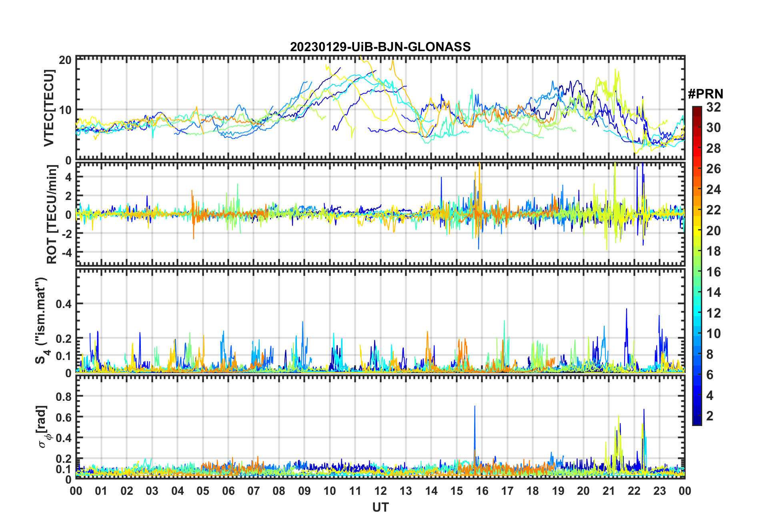Click colorbar tick label "32"
Image resolution: width=761 pixels, height=532 pixels.
point(713,107)
